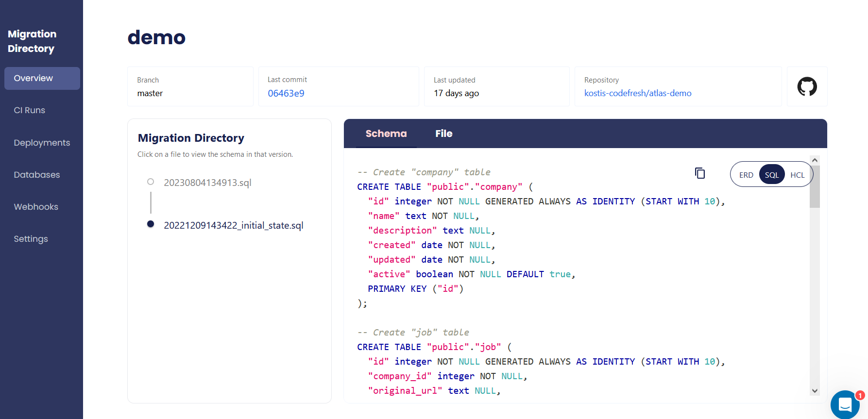Click the 'PRIMARY KEY ("id")' line
The width and height of the screenshot is (868, 419).
(x=416, y=289)
